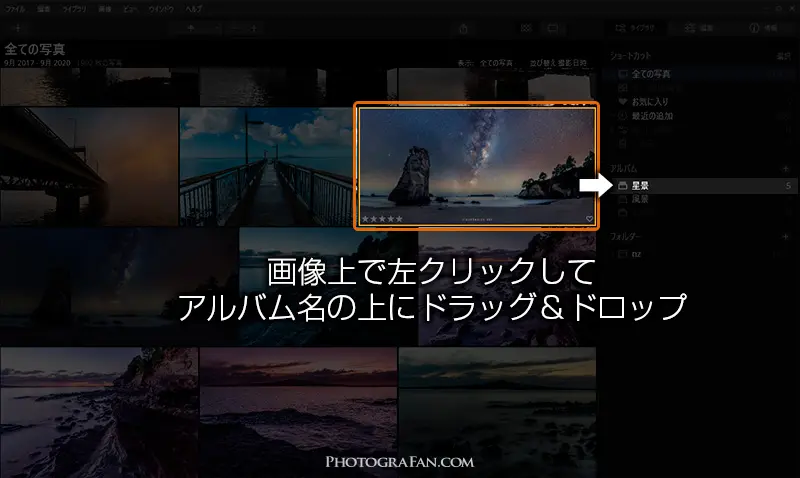Viewport: 800px width, 478px height.
Task: Select the 星景 album
Action: 703,186
